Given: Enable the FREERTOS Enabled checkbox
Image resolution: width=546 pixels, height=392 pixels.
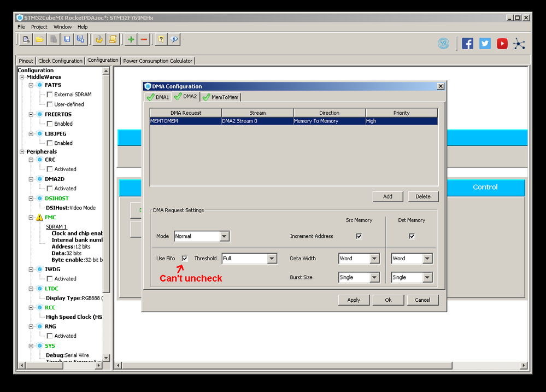Looking at the screenshot, I should point(50,124).
